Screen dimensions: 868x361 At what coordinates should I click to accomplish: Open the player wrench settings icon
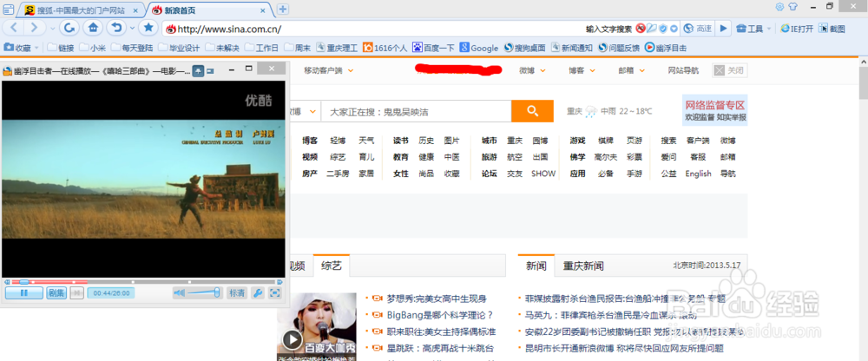click(x=258, y=293)
